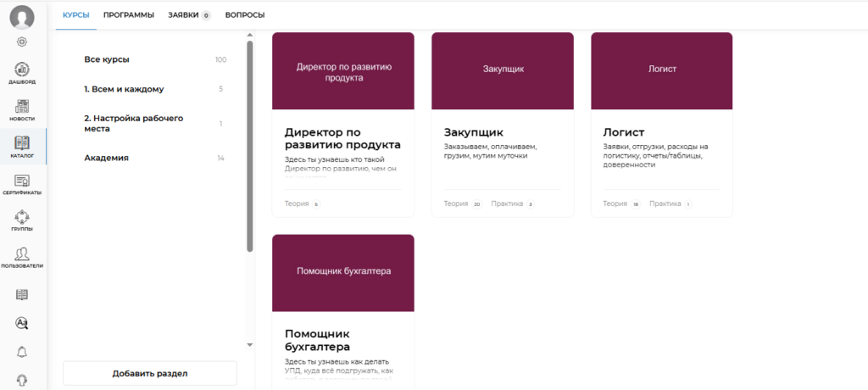Open the Закупщик course cover image

click(x=503, y=71)
